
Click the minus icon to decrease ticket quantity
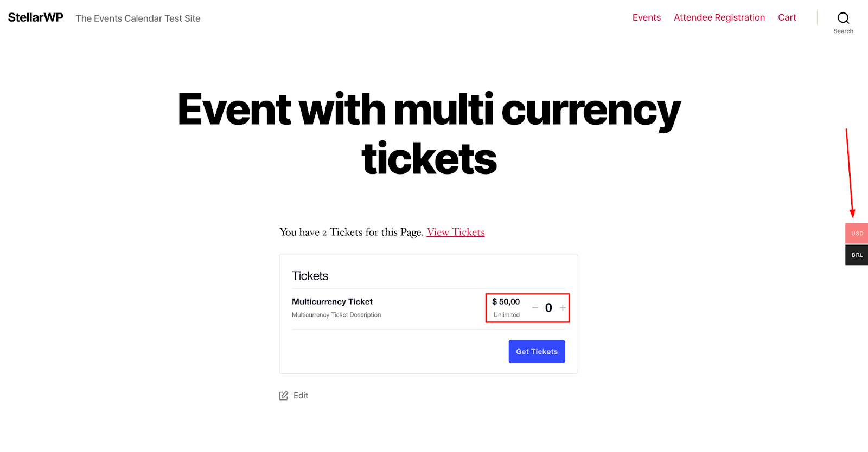pos(534,307)
